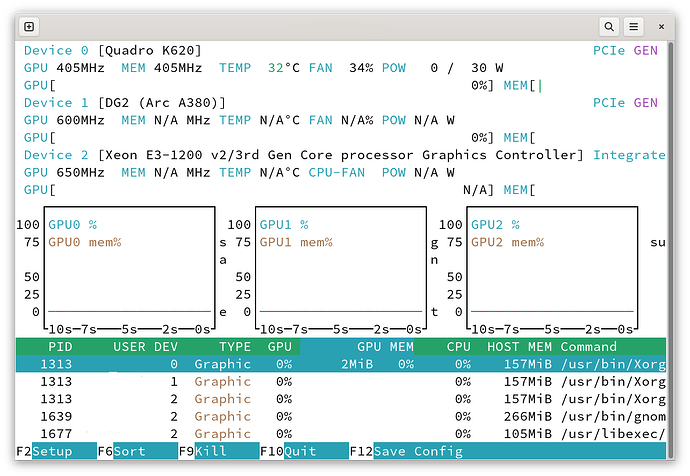The image size is (690, 476).
Task: Click Device 0 GPU usage bar
Action: pyautogui.click(x=259, y=85)
